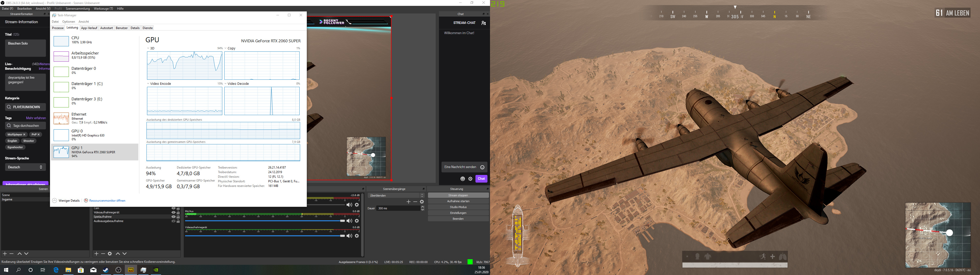Toggle lock on the Videoaufnahmegerät source
Viewport: 980px width, 275px height.
[178, 212]
